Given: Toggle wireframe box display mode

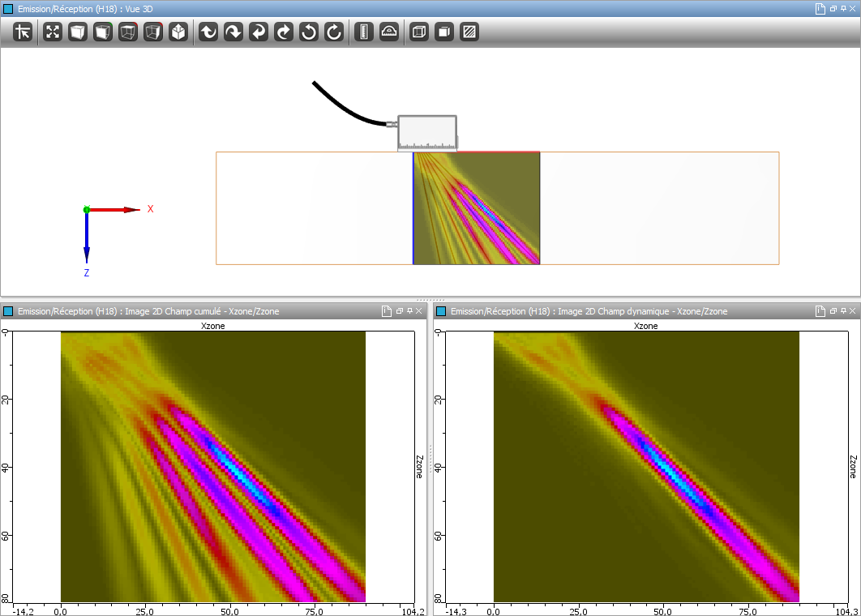Looking at the screenshot, I should point(419,32).
